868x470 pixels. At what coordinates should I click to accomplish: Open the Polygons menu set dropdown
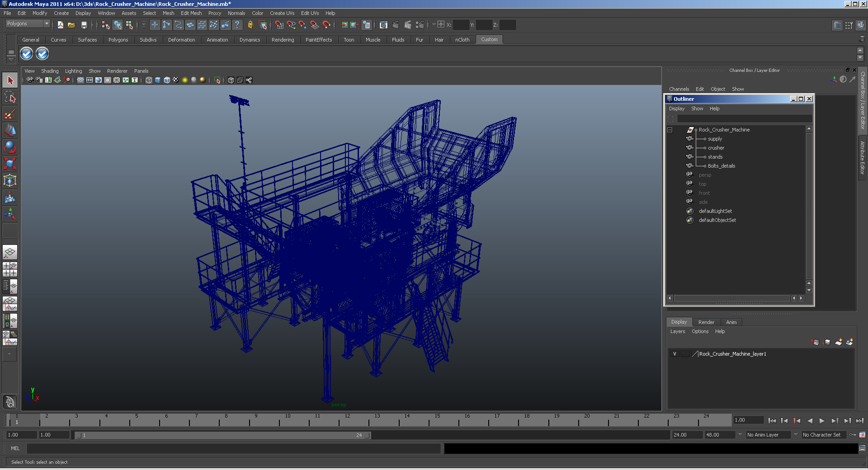tap(28, 23)
